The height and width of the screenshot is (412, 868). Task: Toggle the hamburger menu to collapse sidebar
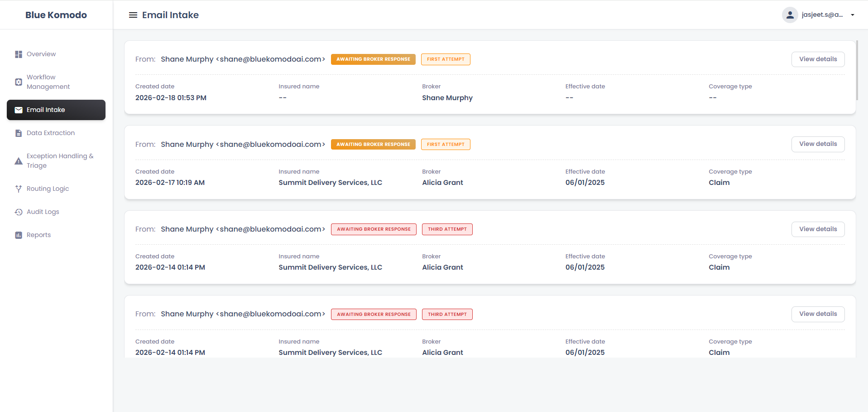(x=133, y=15)
